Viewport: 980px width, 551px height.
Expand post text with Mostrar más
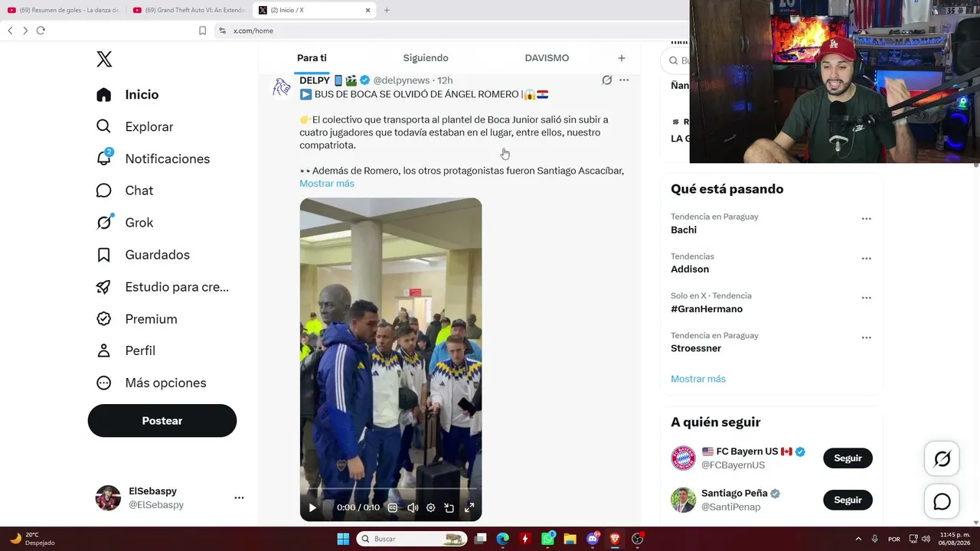(x=327, y=184)
